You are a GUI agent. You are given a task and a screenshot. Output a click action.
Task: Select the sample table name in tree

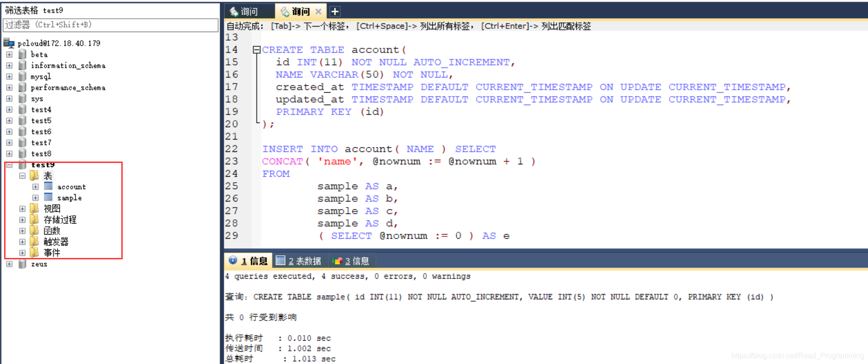pyautogui.click(x=69, y=198)
